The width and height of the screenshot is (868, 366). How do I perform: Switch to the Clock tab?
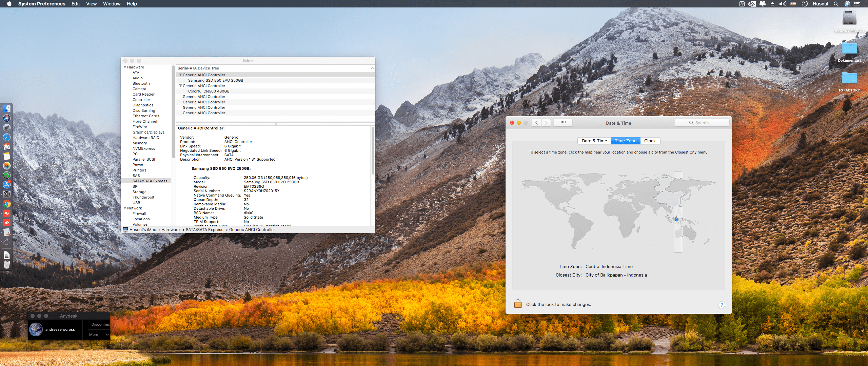point(650,141)
